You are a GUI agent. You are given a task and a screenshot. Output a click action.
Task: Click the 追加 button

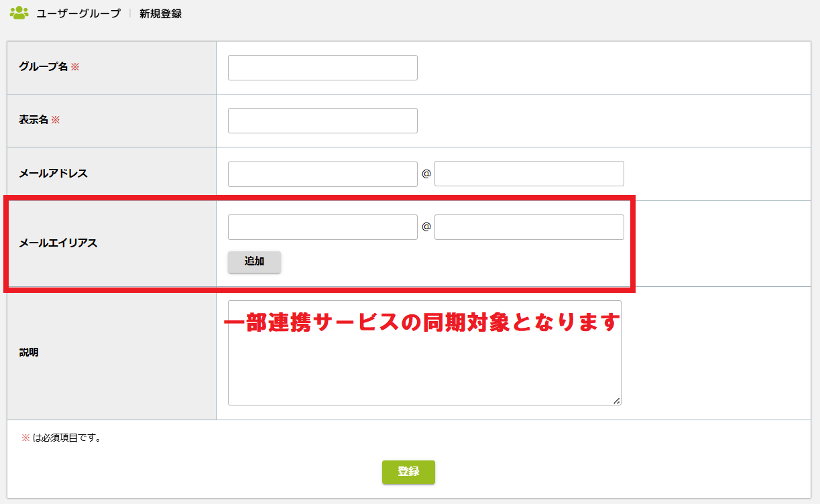(254, 261)
